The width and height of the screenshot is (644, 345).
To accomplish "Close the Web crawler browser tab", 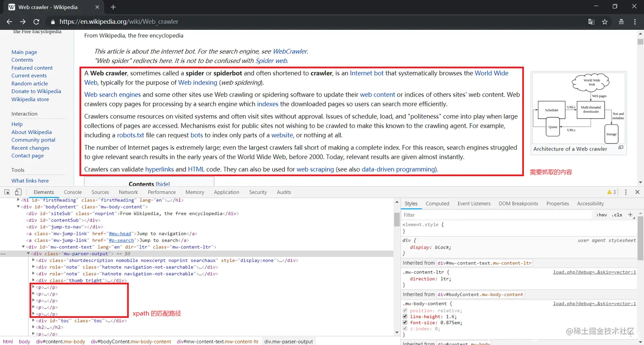I will pos(98,7).
